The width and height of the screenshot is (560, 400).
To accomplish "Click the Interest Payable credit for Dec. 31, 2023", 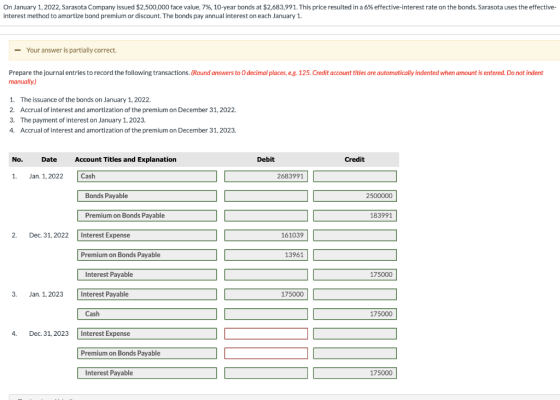I will point(355,373).
